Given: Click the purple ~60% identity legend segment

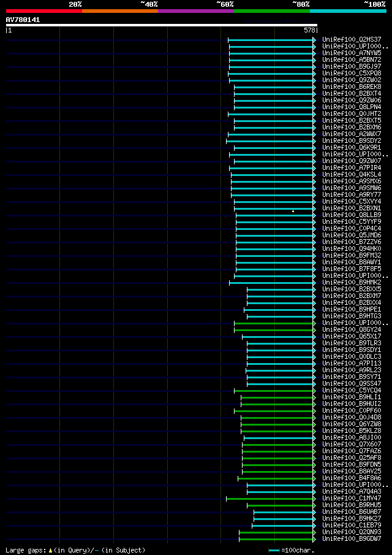Looking at the screenshot, I should click(196, 11).
